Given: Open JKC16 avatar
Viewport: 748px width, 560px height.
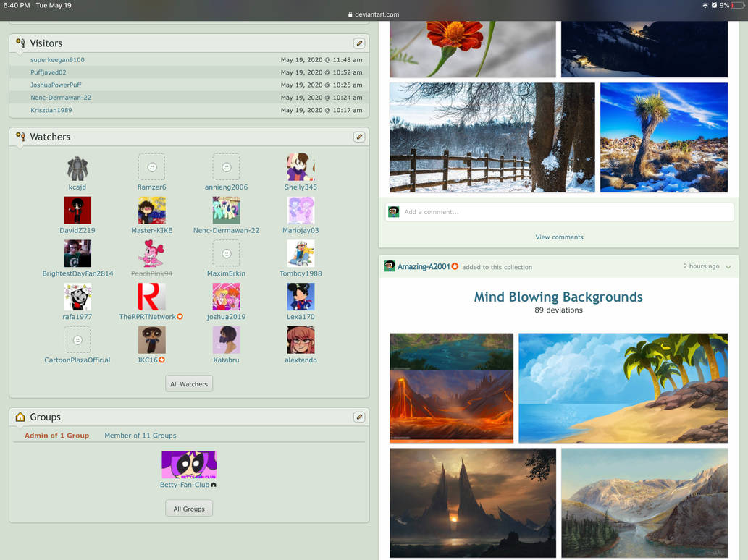Looking at the screenshot, I should (x=151, y=340).
